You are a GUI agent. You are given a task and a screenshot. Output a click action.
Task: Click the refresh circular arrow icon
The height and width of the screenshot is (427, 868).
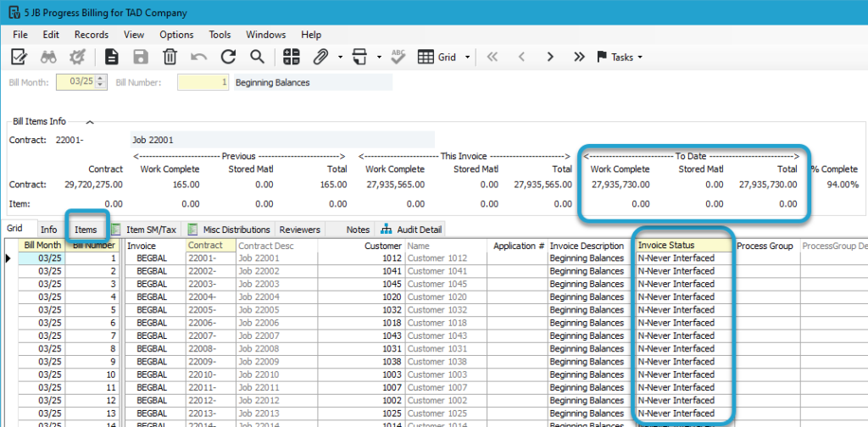click(x=228, y=57)
